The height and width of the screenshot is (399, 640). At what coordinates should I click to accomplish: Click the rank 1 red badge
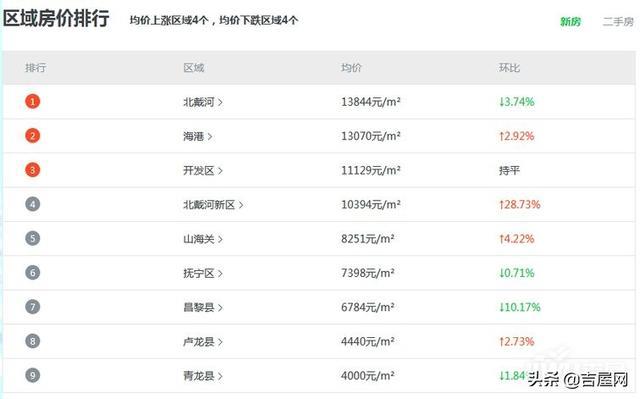(33, 101)
